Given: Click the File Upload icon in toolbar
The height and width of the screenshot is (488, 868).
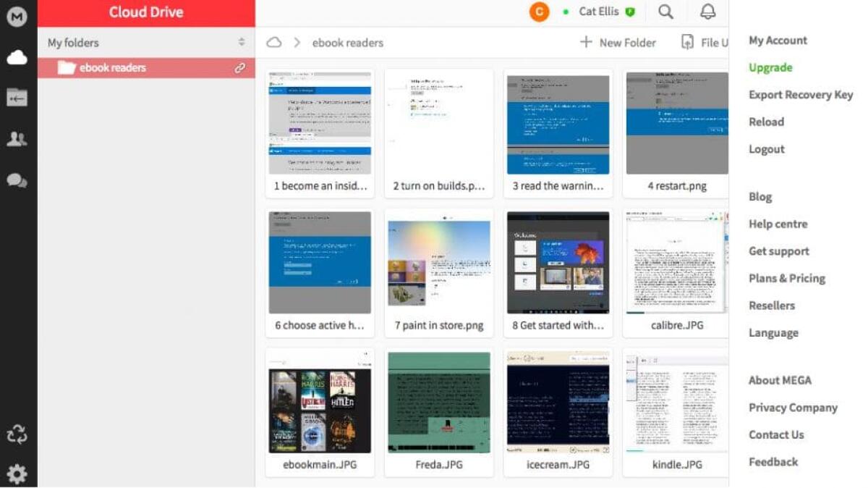Looking at the screenshot, I should (688, 43).
